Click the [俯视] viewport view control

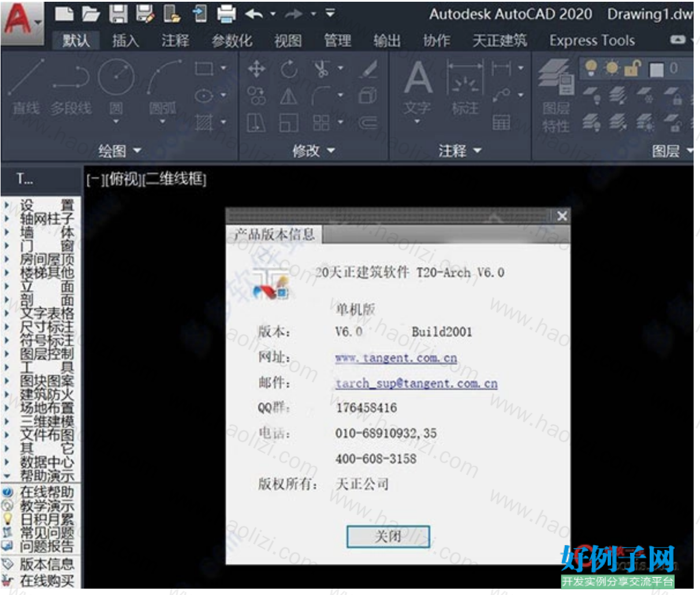tap(124, 179)
